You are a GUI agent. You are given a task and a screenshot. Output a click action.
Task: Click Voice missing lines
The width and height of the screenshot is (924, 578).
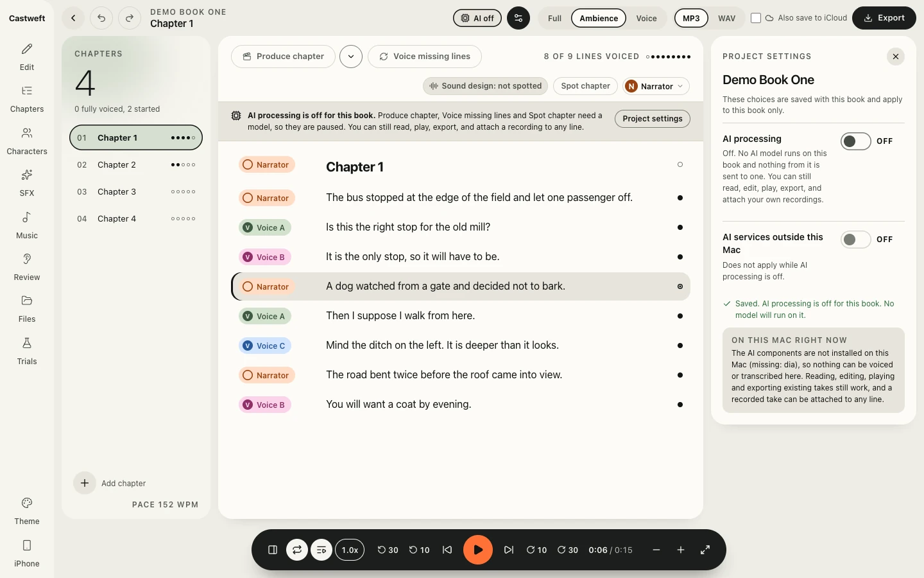point(425,57)
